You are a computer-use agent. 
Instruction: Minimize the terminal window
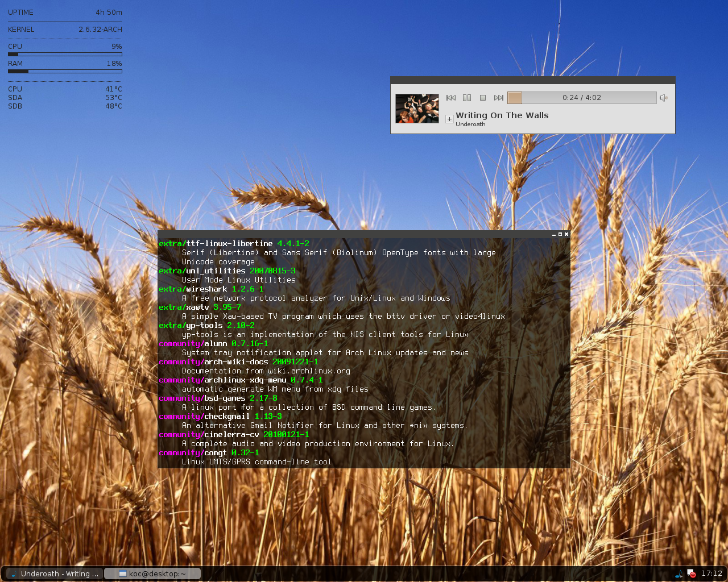point(554,234)
